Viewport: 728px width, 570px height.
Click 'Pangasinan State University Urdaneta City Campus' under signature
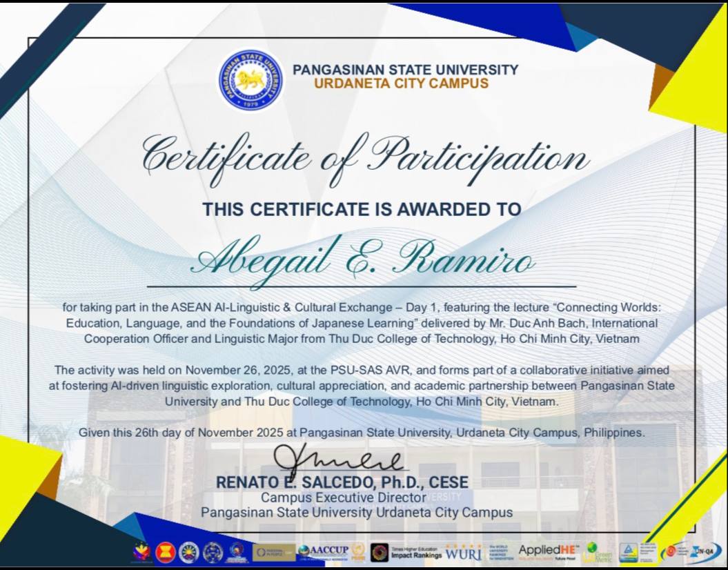click(x=357, y=513)
